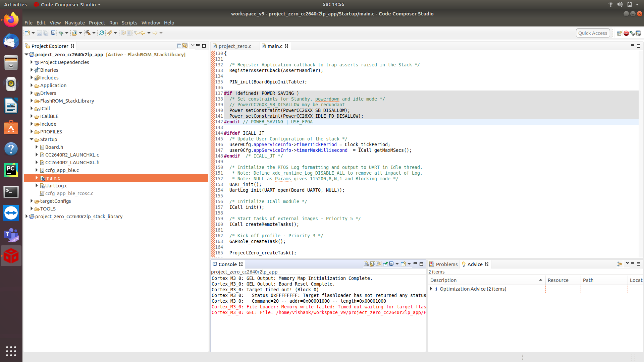Viewport: 644px width, 362px height.
Task: Click the Debug bug icon
Action: click(x=61, y=33)
